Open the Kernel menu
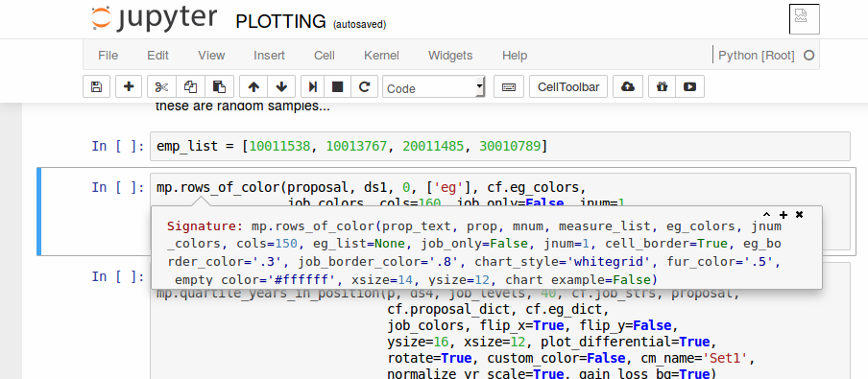Screen dimensions: 868x379 tap(381, 56)
